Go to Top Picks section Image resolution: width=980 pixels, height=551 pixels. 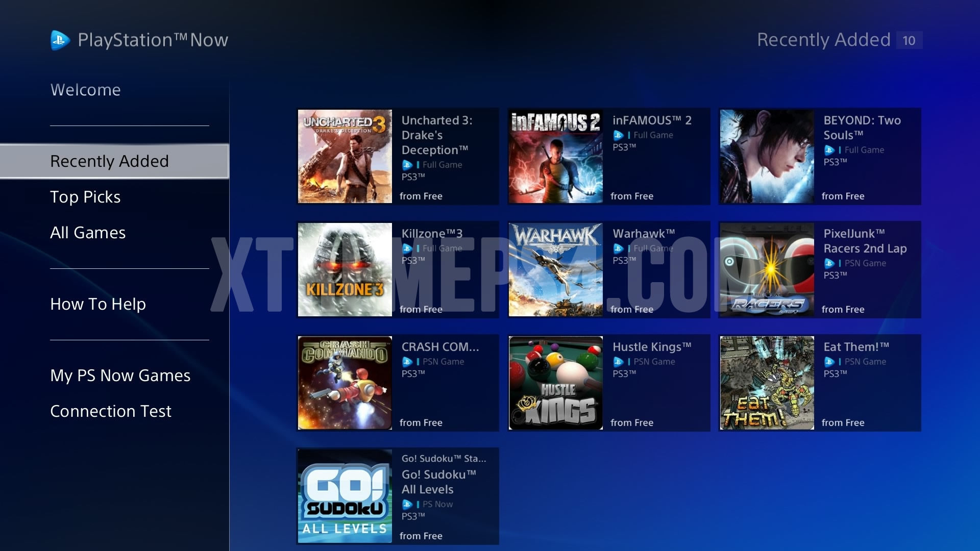85,197
